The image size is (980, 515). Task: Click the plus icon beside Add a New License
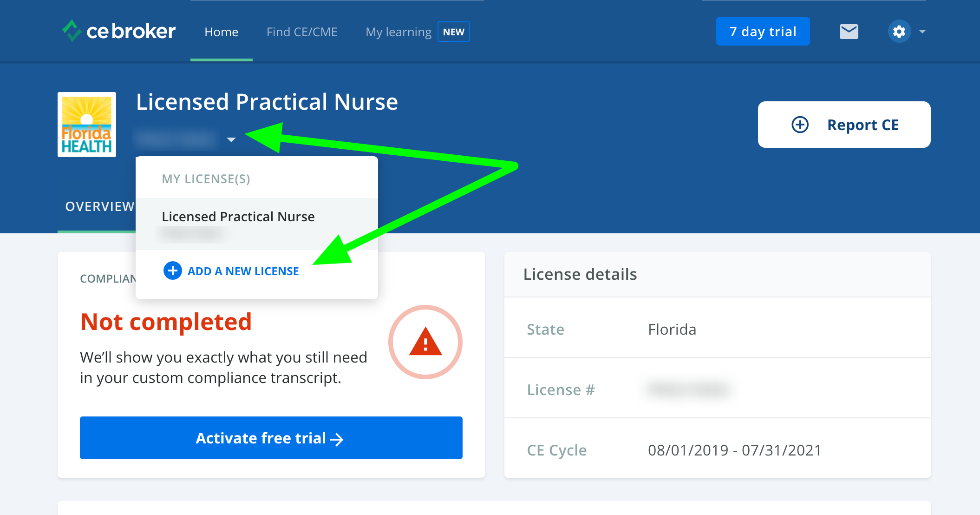tap(173, 271)
